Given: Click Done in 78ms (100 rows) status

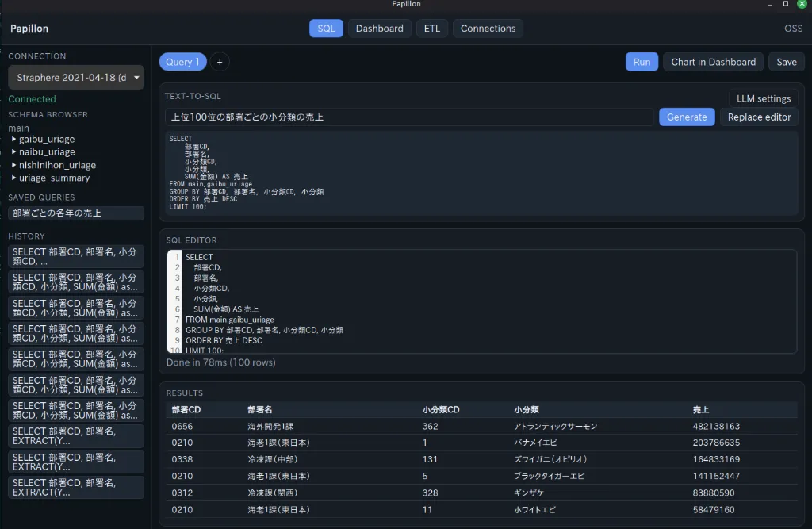Looking at the screenshot, I should coord(220,362).
